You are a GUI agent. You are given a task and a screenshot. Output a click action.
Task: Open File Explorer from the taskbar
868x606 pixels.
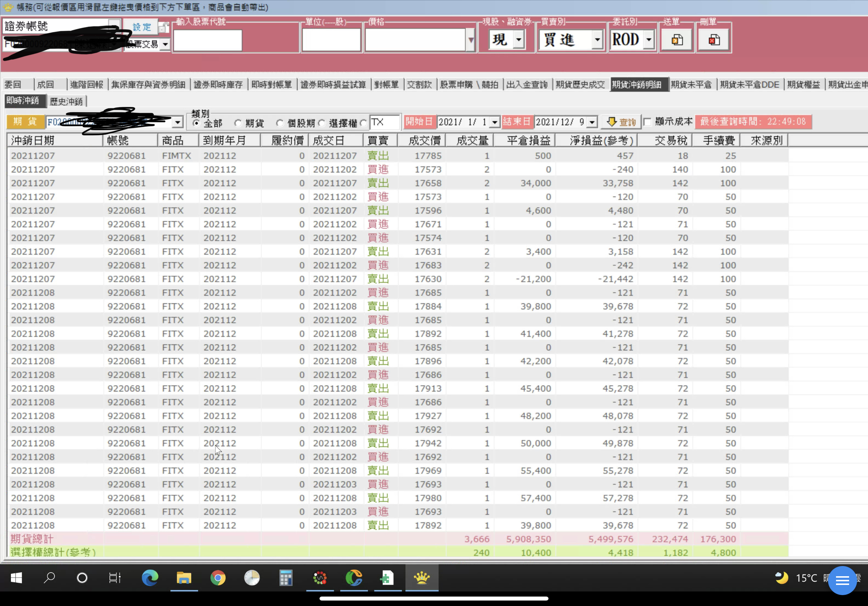[184, 578]
